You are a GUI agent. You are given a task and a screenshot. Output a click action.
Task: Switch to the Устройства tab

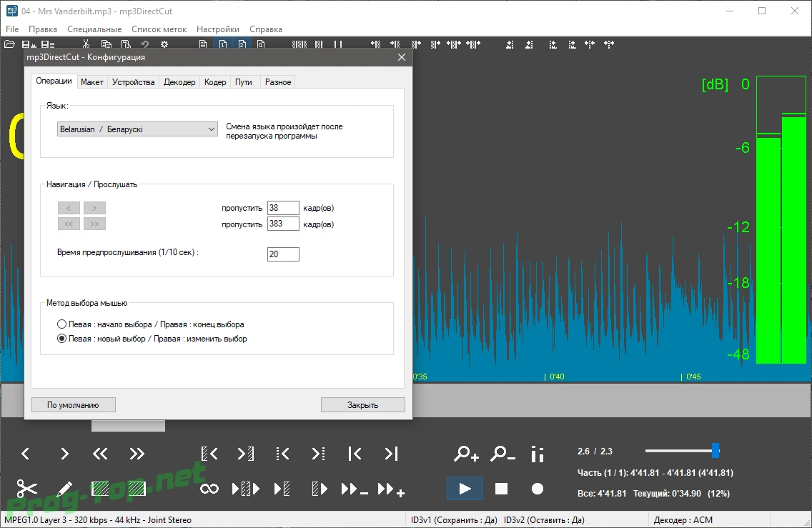pyautogui.click(x=133, y=81)
